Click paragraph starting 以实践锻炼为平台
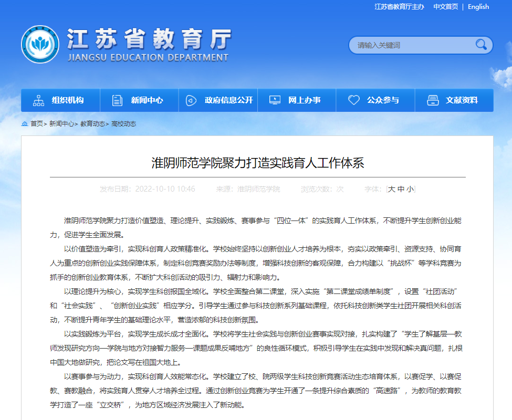This screenshot has width=512, height=420. point(256,348)
